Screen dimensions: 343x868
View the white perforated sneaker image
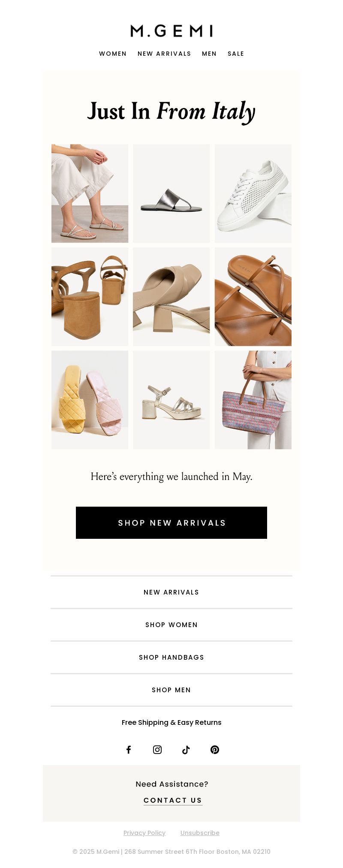coord(253,193)
